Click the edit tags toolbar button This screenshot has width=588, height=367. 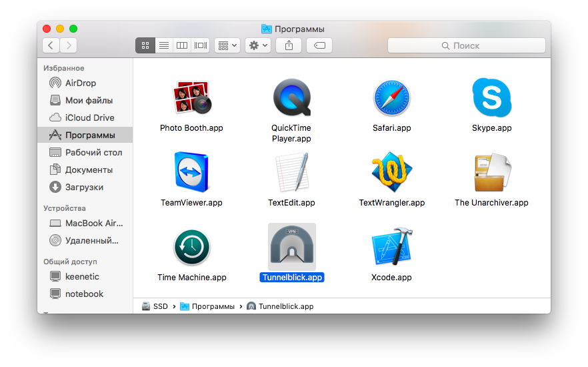(319, 45)
